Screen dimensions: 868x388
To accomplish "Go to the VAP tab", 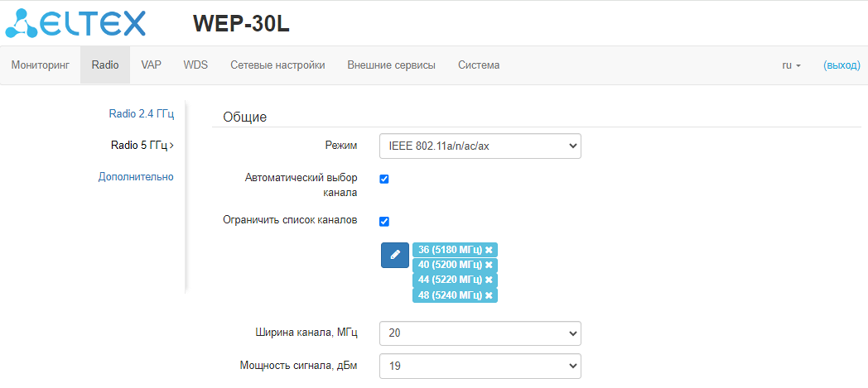I will point(151,65).
